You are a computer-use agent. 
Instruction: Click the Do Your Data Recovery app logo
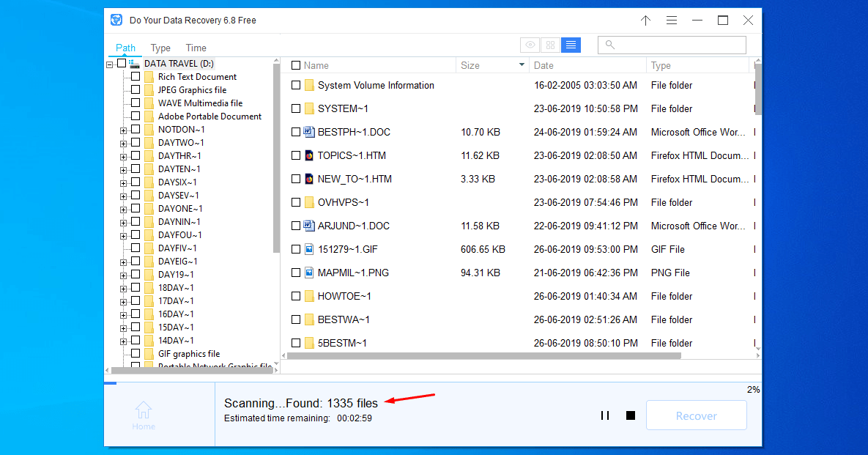click(x=116, y=20)
